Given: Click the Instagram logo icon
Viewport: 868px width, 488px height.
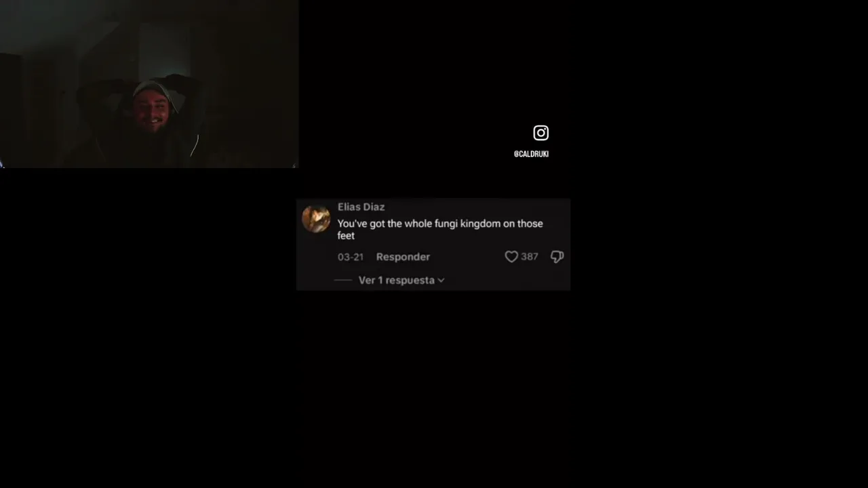Looking at the screenshot, I should 540,133.
